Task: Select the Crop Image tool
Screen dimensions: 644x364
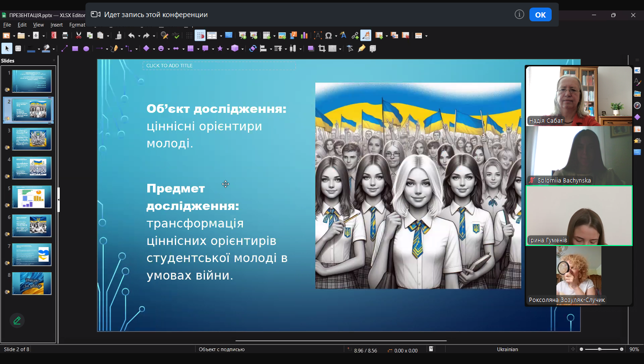Action: [x=322, y=48]
